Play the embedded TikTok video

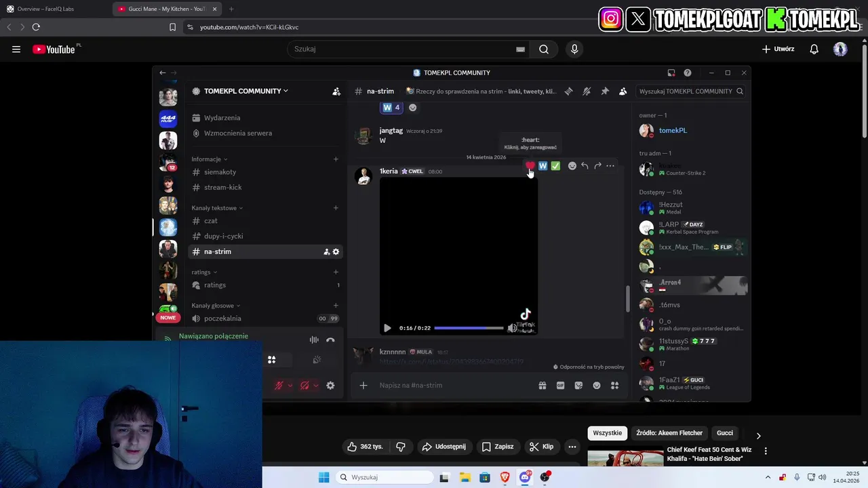pyautogui.click(x=387, y=328)
